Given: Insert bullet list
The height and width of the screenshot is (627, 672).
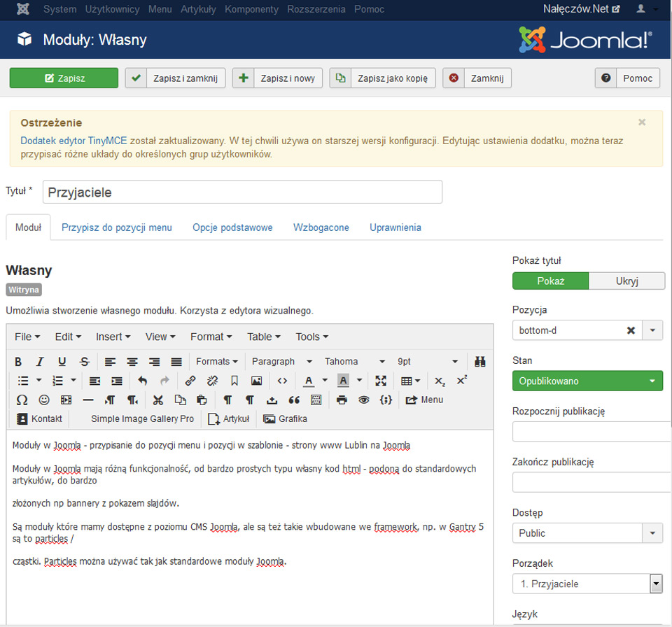Looking at the screenshot, I should pyautogui.click(x=22, y=381).
